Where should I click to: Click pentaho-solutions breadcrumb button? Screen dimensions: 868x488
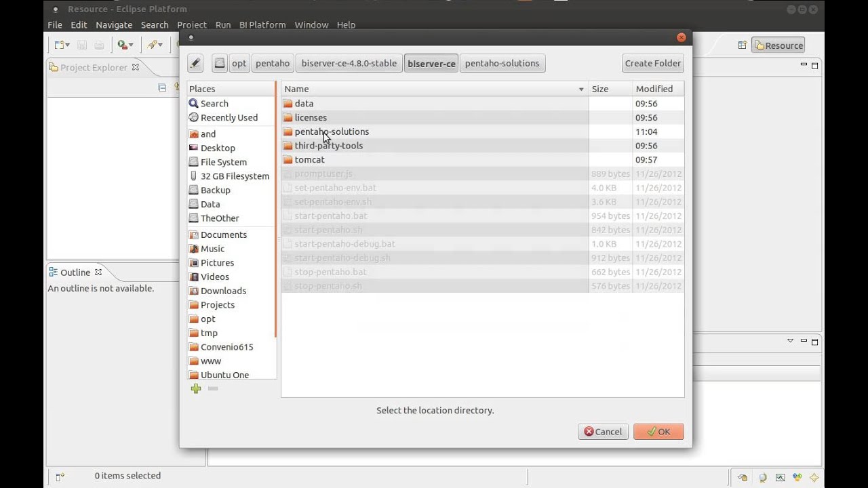click(x=502, y=63)
